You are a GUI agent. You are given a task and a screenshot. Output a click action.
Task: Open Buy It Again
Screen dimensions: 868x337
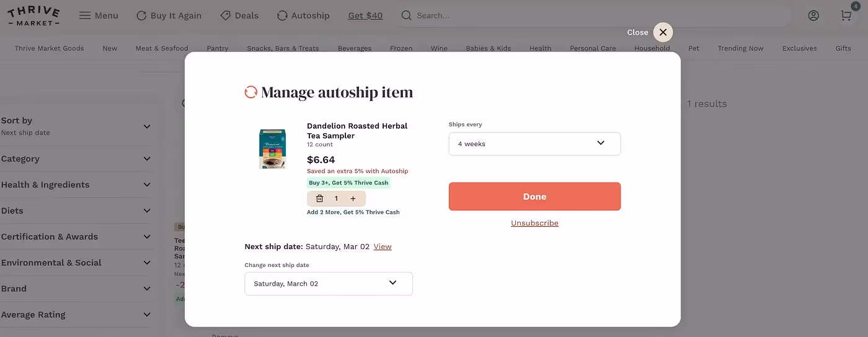coord(169,15)
